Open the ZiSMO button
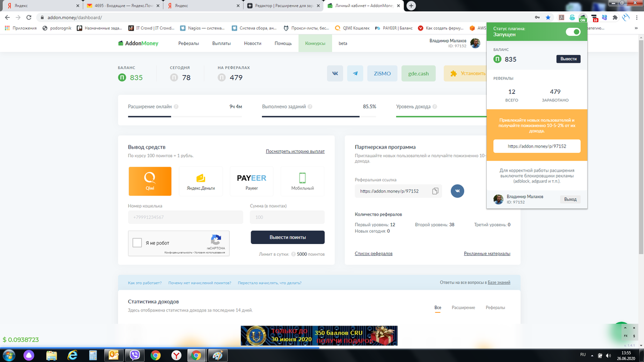 coord(382,73)
